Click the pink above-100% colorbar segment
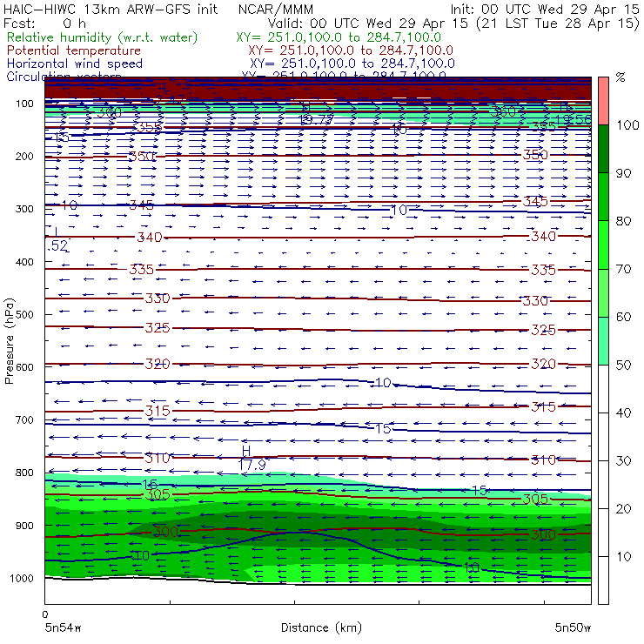This screenshot has width=644, height=644. (x=603, y=101)
